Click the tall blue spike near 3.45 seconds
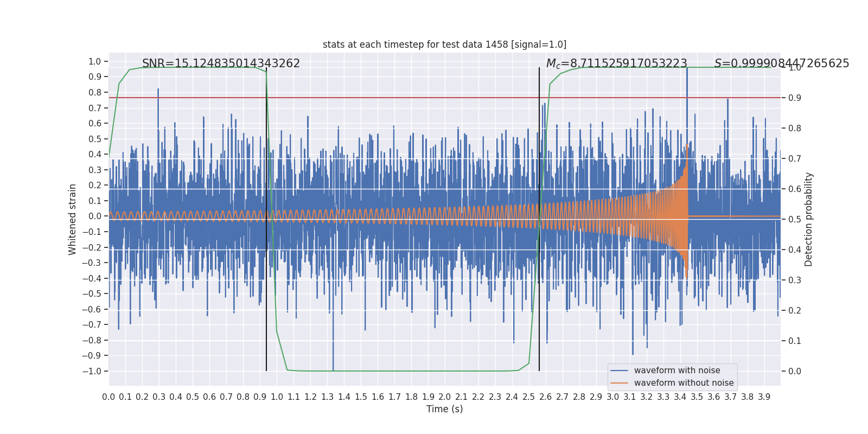868x434 pixels. pos(687,108)
